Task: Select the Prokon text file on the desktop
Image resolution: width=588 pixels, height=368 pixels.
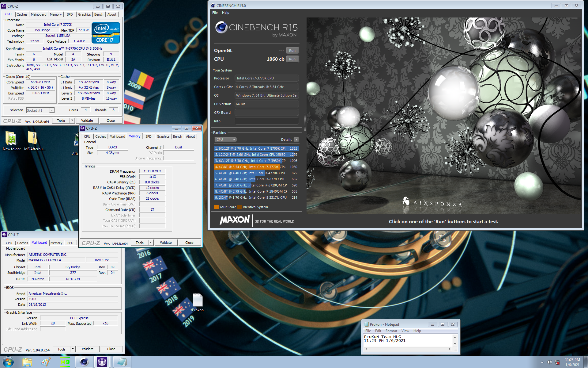Action: 198,303
